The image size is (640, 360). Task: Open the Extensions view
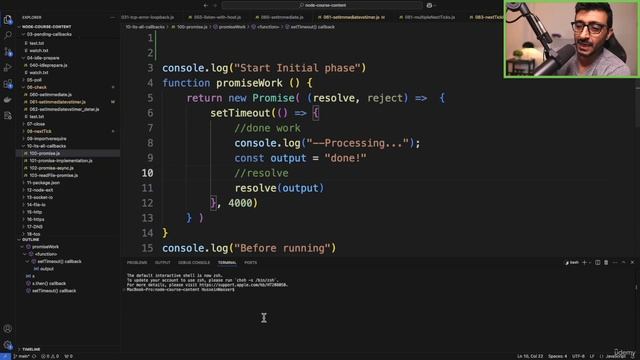[x=8, y=84]
